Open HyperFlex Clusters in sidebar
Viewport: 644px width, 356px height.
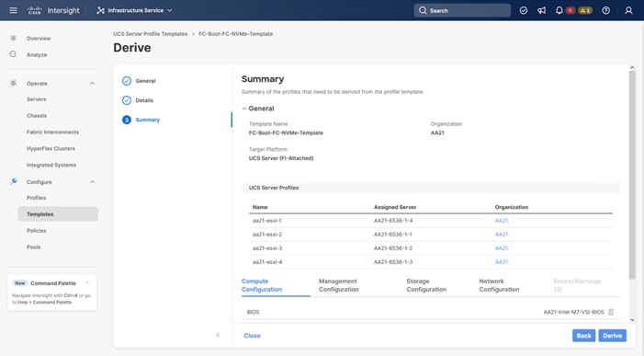[51, 148]
